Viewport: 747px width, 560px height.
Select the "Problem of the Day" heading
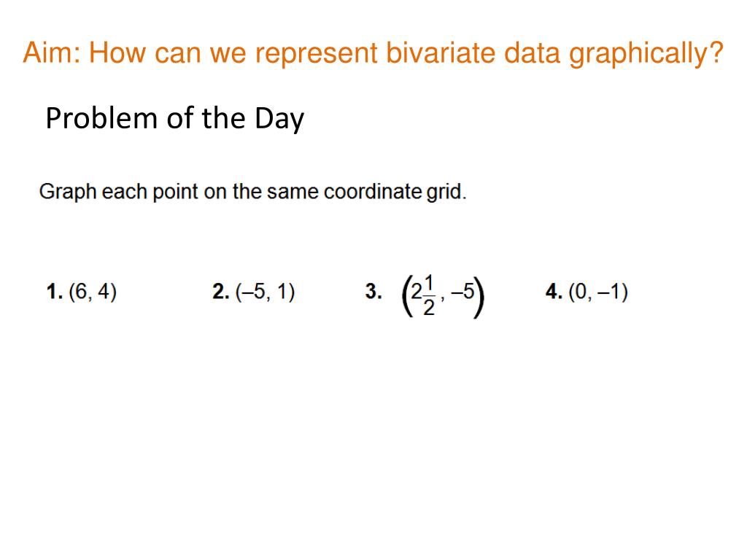[x=174, y=119]
